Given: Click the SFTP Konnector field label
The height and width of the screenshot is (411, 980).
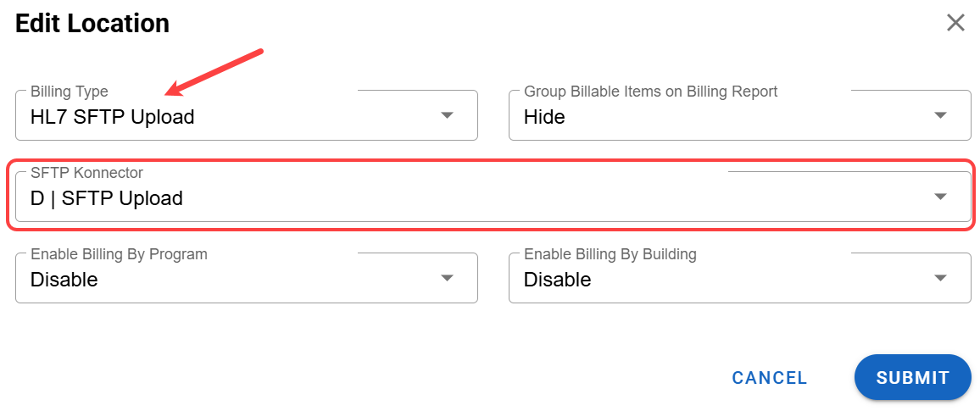Looking at the screenshot, I should 86,173.
